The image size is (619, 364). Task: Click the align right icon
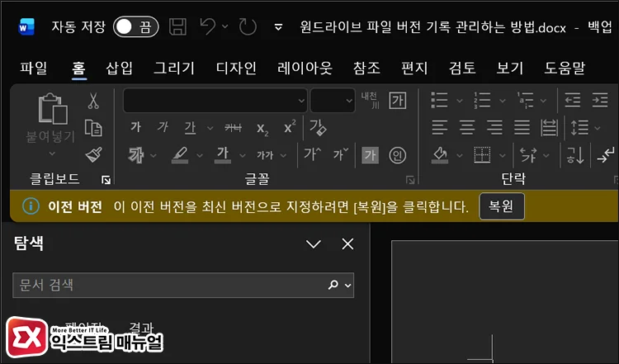click(x=494, y=127)
